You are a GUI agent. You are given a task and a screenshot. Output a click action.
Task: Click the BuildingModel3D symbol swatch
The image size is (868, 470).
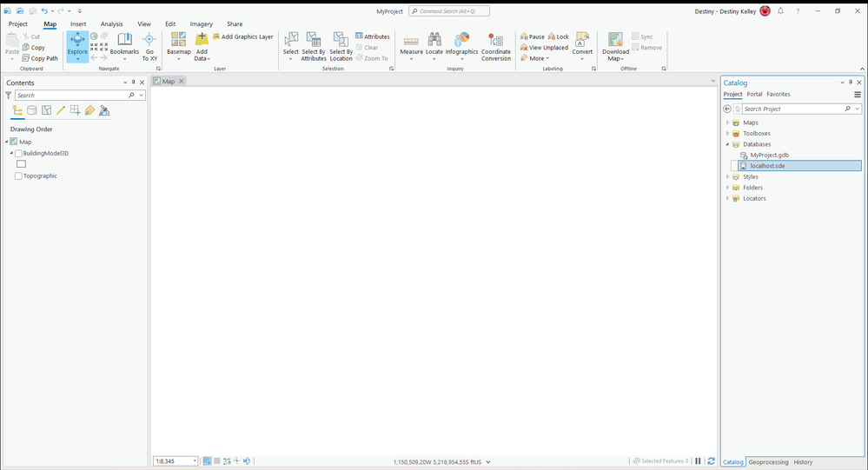tap(21, 164)
